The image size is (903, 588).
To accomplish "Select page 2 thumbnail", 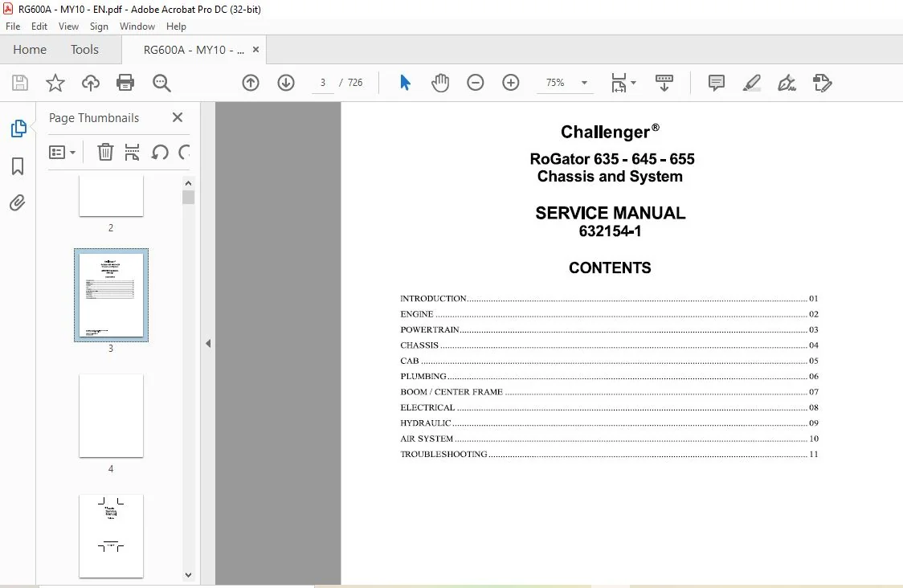I will (x=111, y=196).
